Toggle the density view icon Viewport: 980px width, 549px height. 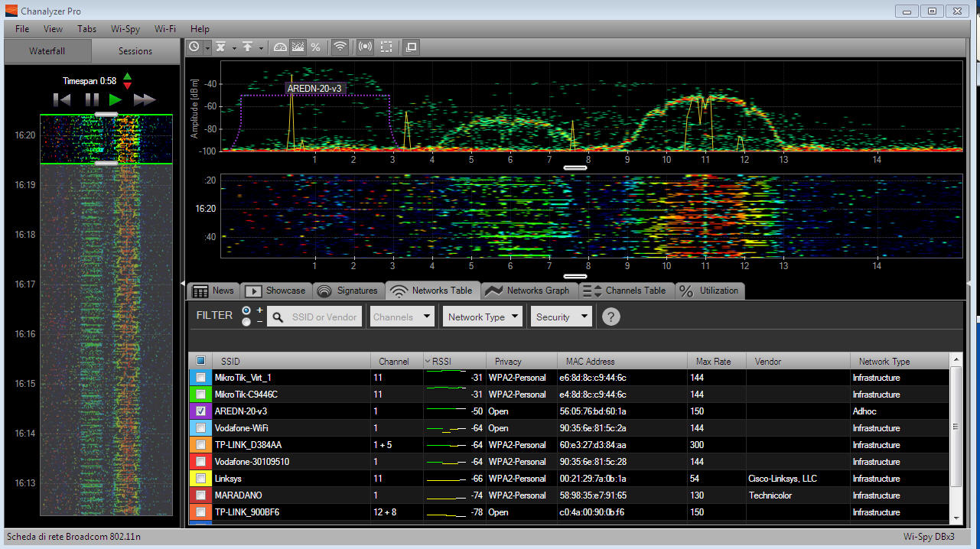298,47
